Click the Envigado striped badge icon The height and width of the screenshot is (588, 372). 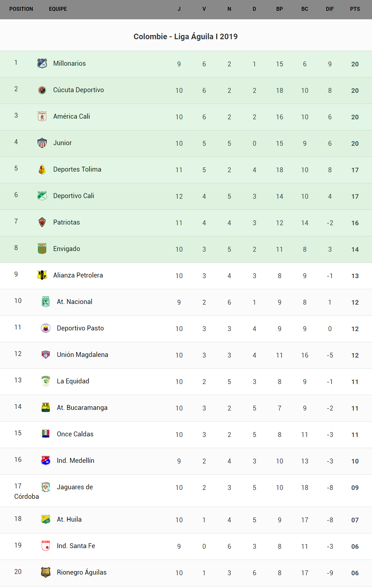[42, 249]
